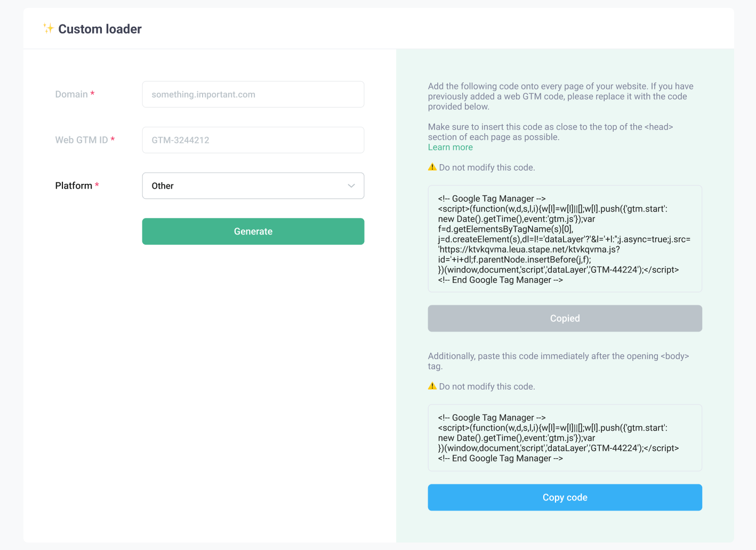Screen dimensions: 756x550
Task: Click the stape.net script URL line
Action: coord(529,249)
